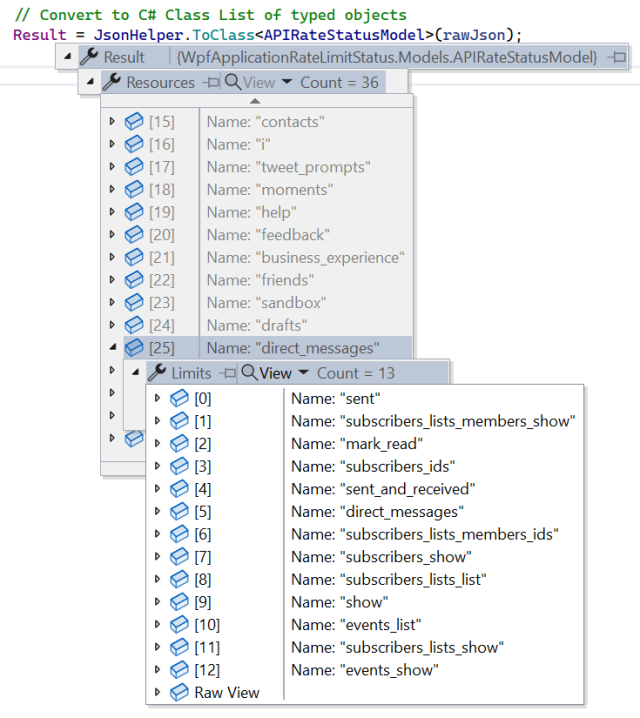Select value Name: "subscribers_lists_show"
The image size is (640, 718).
pyautogui.click(x=397, y=647)
